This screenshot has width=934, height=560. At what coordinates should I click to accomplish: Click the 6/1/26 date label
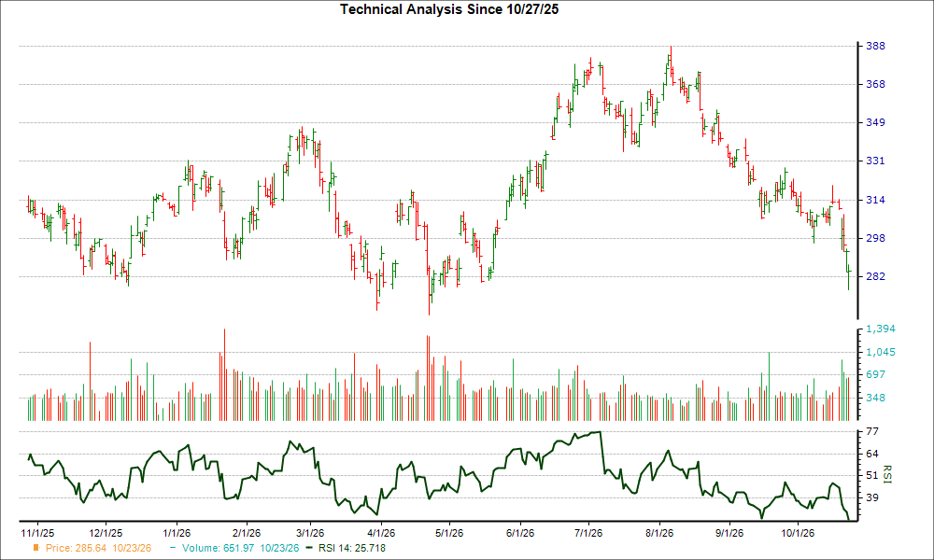(520, 533)
